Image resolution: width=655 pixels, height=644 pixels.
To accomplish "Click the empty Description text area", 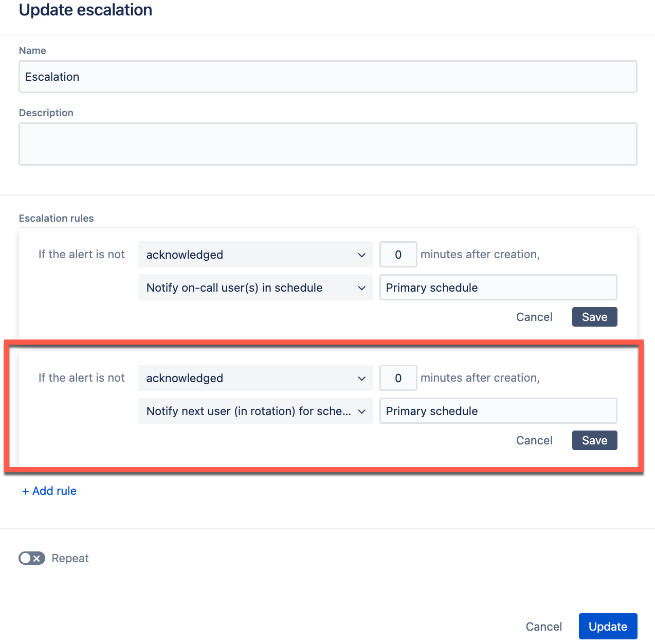I will coord(327,144).
